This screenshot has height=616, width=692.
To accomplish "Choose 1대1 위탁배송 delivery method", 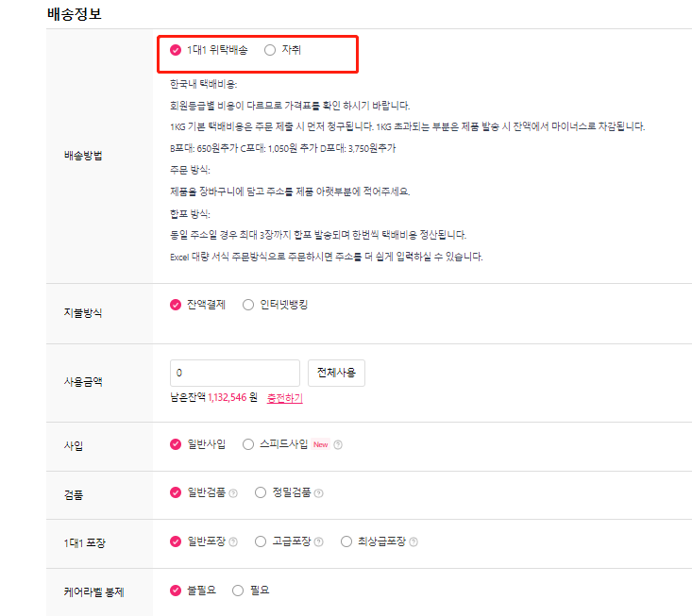I will (176, 50).
